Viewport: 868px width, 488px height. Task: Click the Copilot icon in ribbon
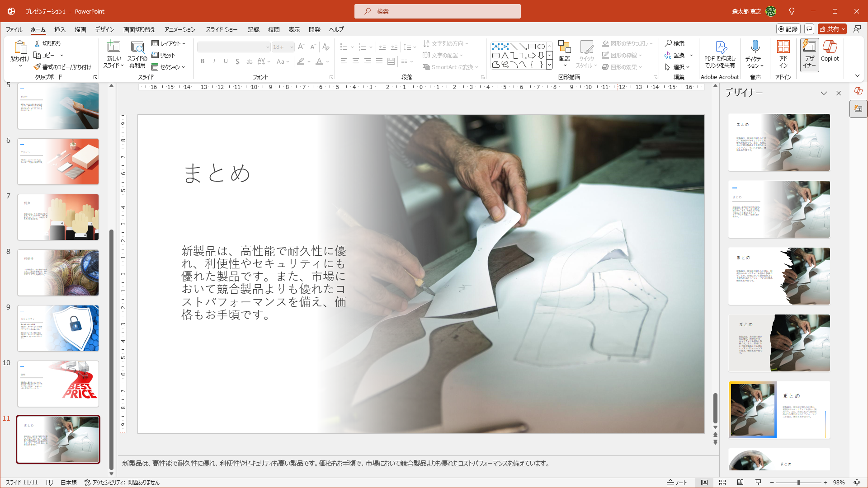click(x=830, y=47)
